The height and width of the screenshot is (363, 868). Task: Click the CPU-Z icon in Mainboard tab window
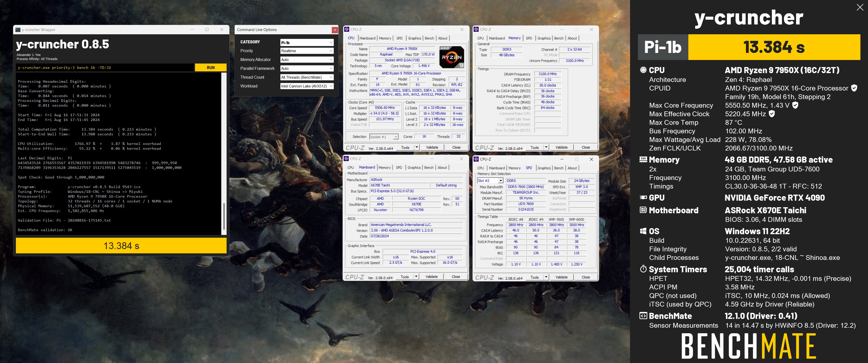coord(346,159)
